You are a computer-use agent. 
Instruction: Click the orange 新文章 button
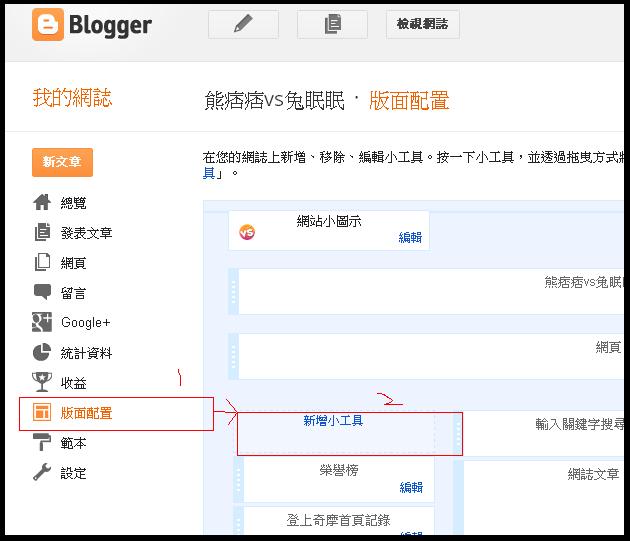[62, 162]
